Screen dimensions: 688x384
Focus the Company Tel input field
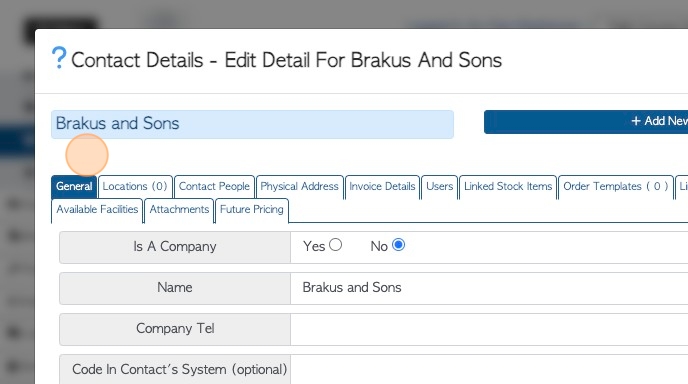coord(489,329)
